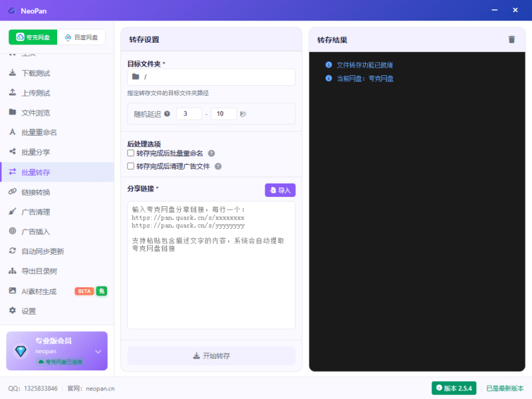Open 下载测试 from the sidebar
The image size is (532, 399).
coord(36,73)
